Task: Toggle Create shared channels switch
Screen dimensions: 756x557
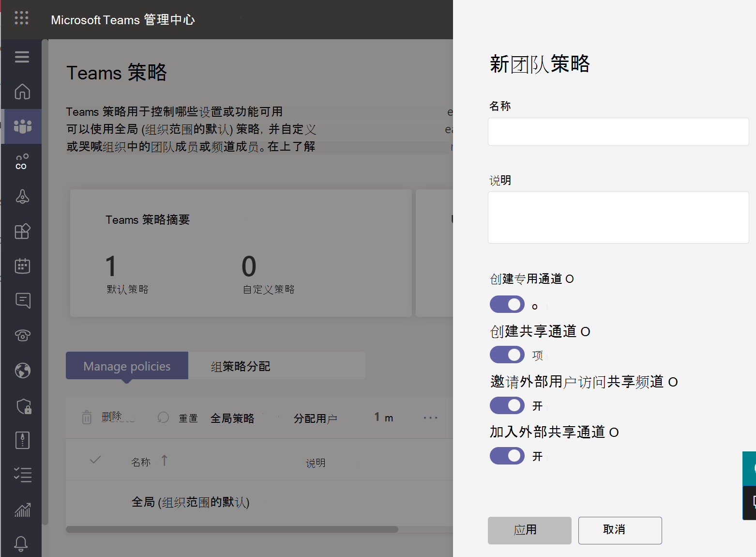Action: tap(507, 355)
